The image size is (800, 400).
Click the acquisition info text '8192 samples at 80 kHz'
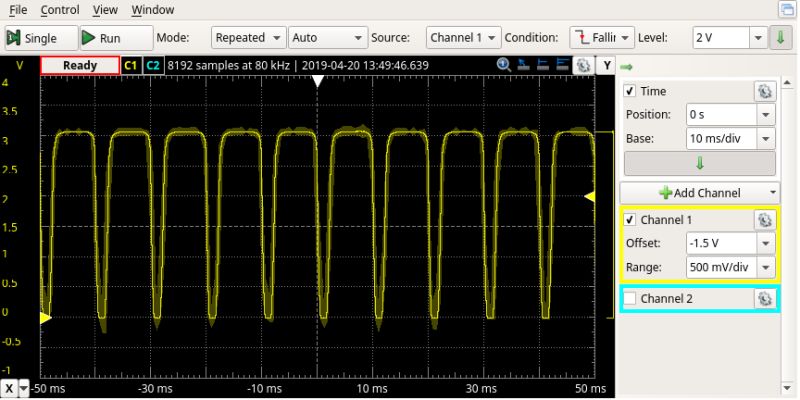coord(229,65)
